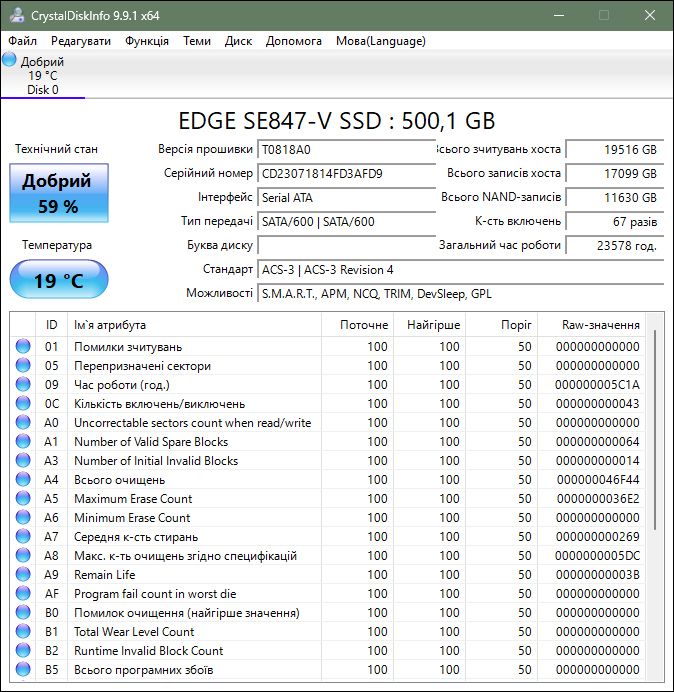Click the 23578 год. power-on hours value
The height and width of the screenshot is (692, 674).
tap(615, 245)
